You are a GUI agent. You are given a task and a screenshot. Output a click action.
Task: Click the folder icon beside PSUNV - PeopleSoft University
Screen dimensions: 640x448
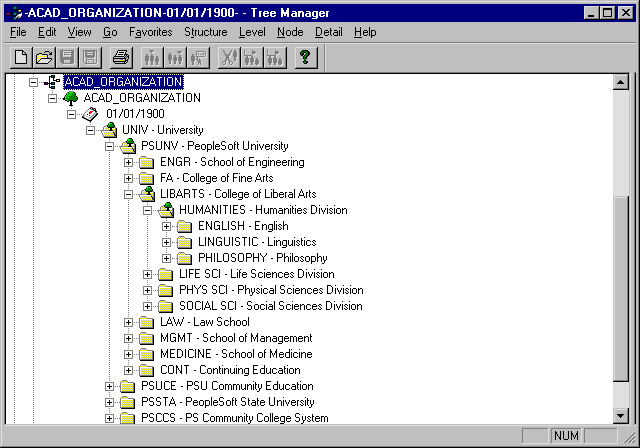coord(128,146)
